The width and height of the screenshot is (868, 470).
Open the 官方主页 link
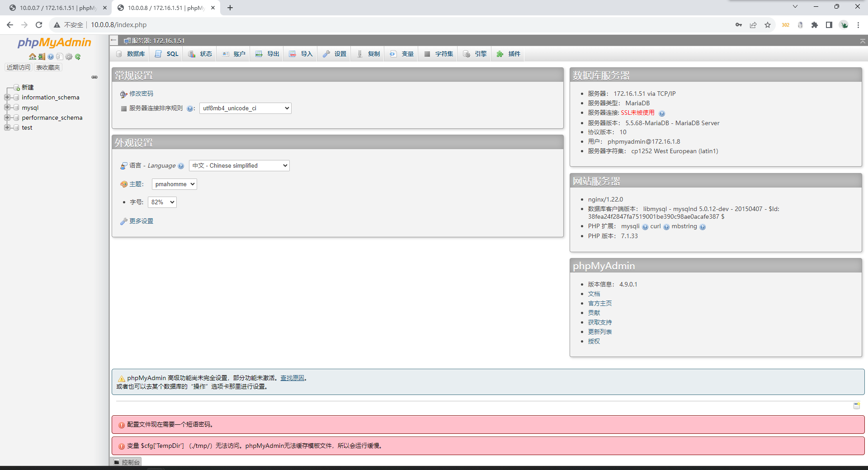(600, 303)
